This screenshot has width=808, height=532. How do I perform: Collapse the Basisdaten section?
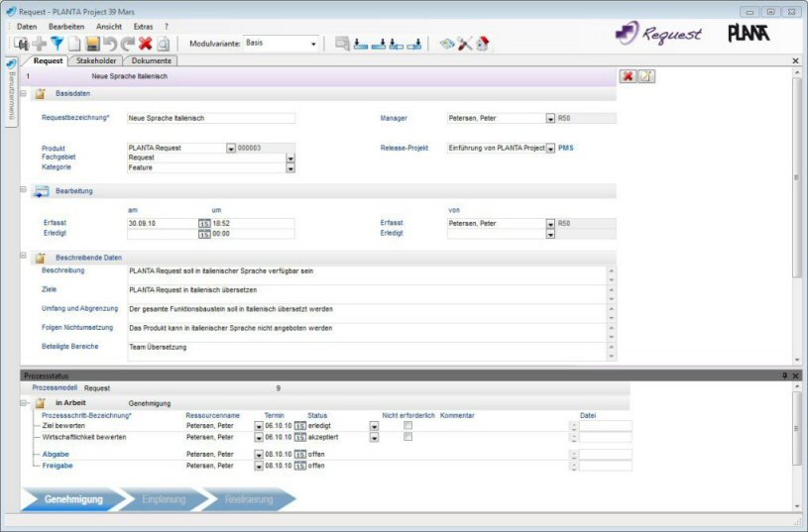[x=23, y=93]
